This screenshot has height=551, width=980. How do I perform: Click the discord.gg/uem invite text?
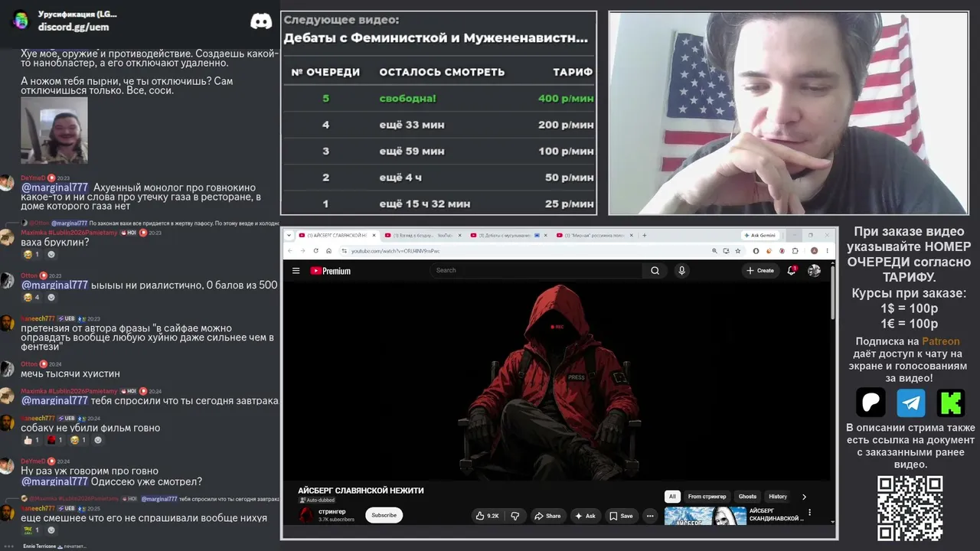click(73, 27)
